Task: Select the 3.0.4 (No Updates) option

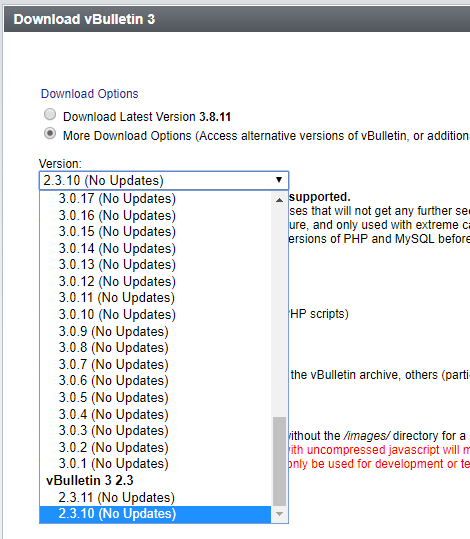Action: point(155,414)
